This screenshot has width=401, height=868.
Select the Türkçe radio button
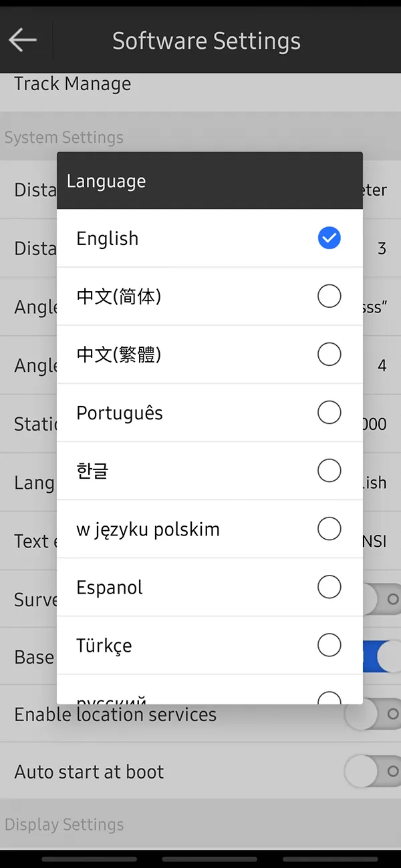[x=329, y=645]
